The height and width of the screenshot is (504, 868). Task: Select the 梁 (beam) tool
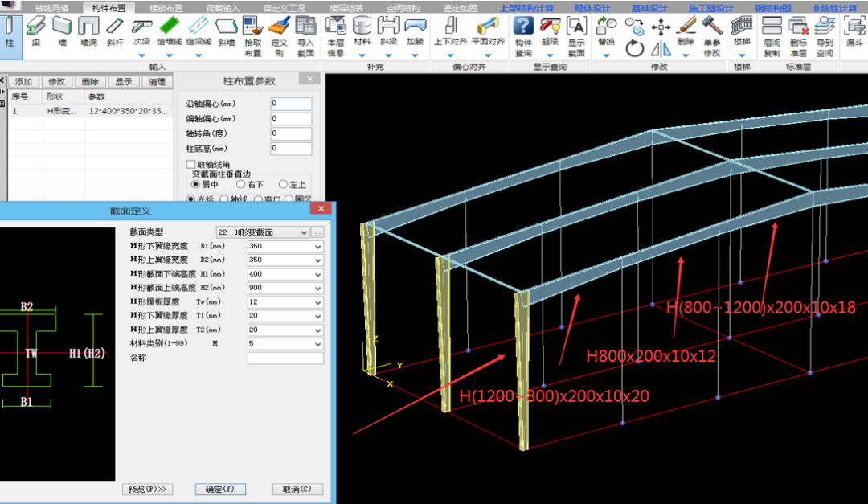(36, 31)
